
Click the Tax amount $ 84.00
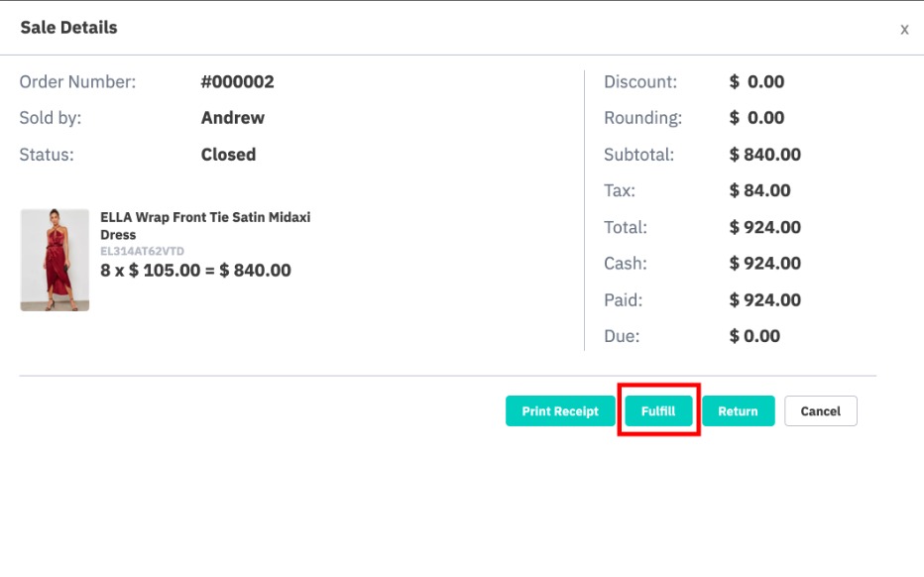pyautogui.click(x=759, y=190)
